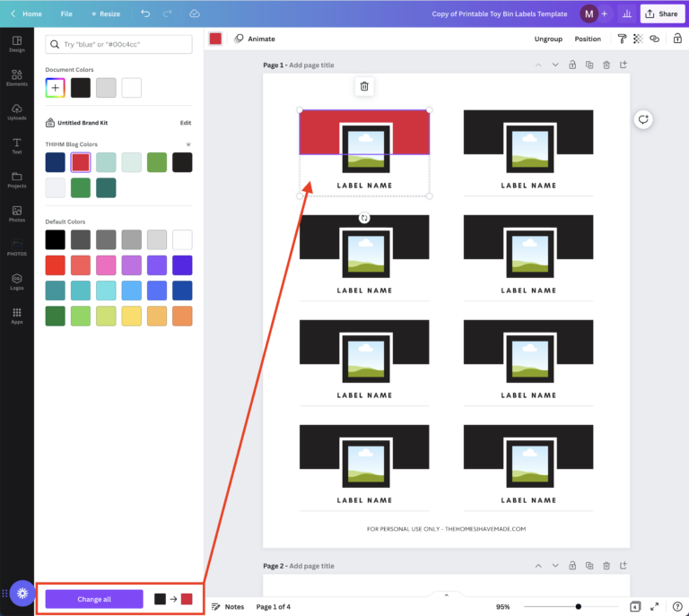Viewport: 689px width, 616px height.
Task: Duplicate Page 1 using the duplicate page icon
Action: point(589,65)
